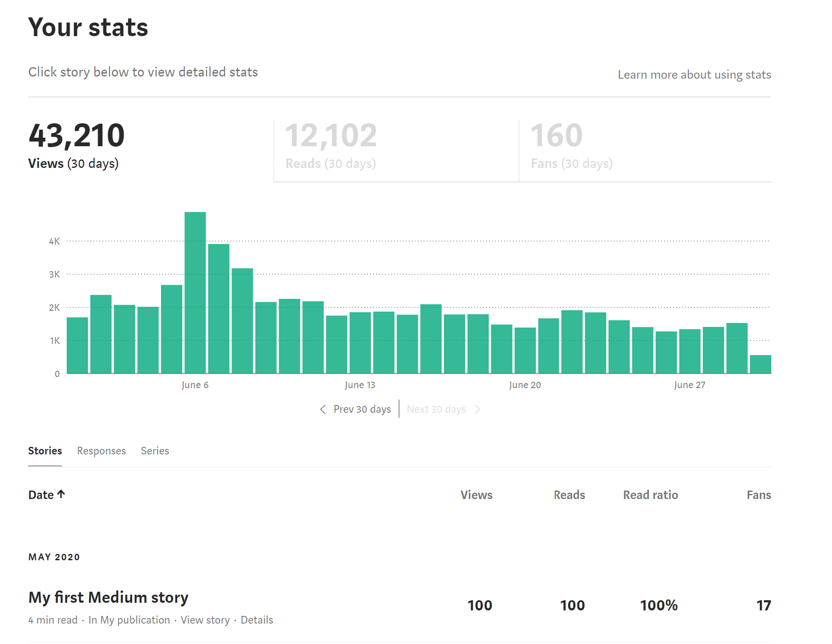Open the Details link for story
Screen dimensions: 832x644
tap(257, 620)
